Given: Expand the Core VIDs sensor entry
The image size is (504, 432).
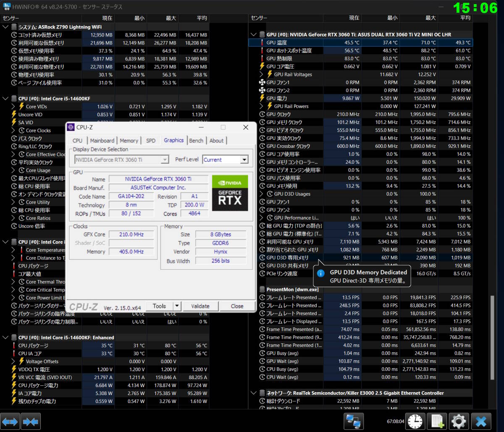Looking at the screenshot, I should tap(13, 107).
